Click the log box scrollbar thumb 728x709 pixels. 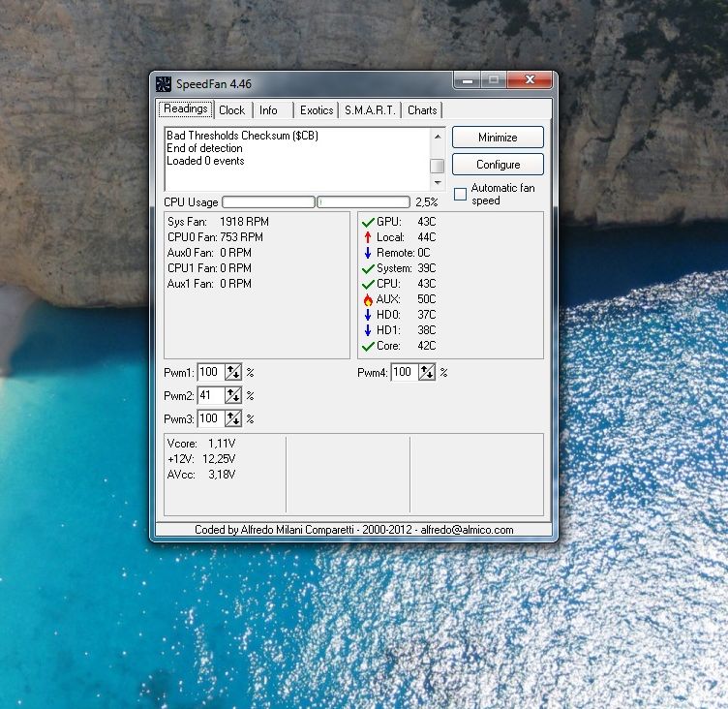click(437, 166)
